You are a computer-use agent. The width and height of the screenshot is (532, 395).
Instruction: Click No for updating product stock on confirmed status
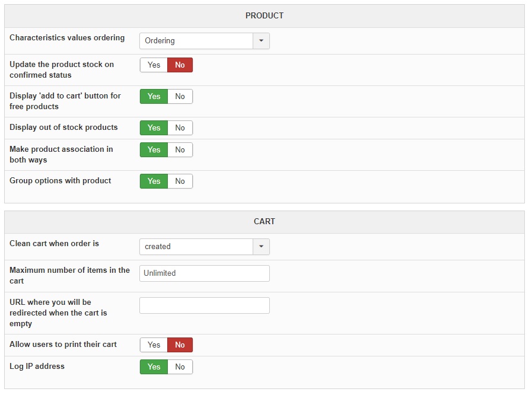[180, 65]
